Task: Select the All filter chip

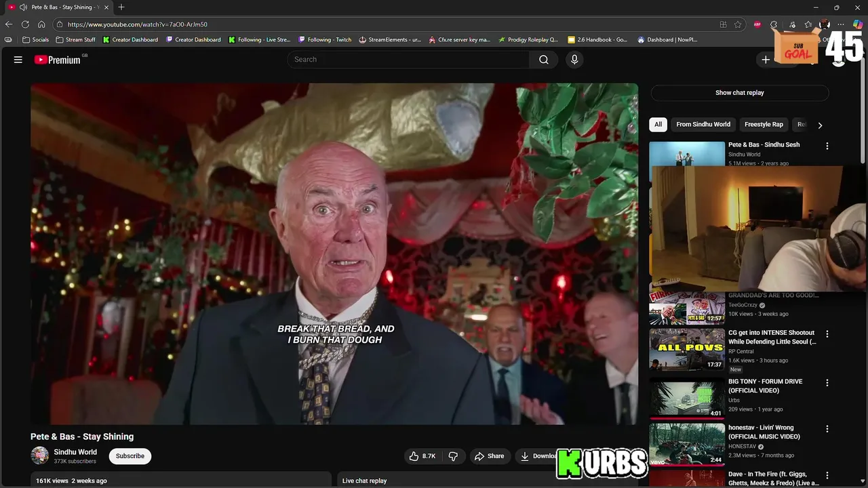Action: tap(658, 125)
